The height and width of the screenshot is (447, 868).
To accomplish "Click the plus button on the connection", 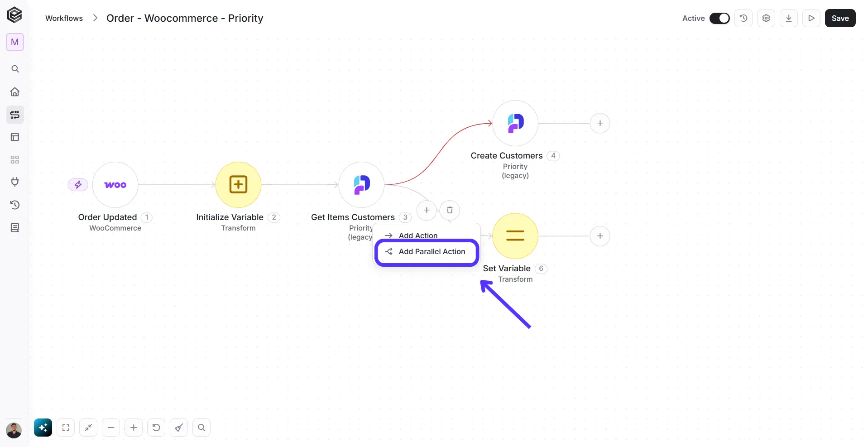I will 427,210.
